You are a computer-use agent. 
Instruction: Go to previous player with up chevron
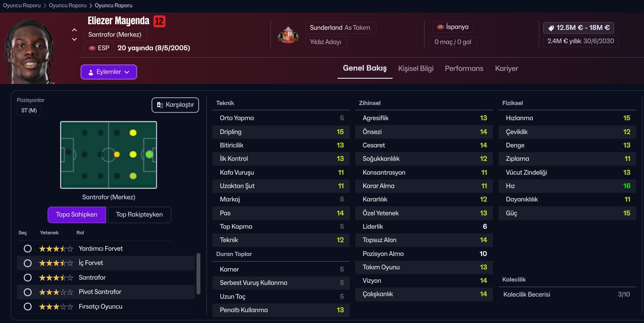click(x=74, y=30)
